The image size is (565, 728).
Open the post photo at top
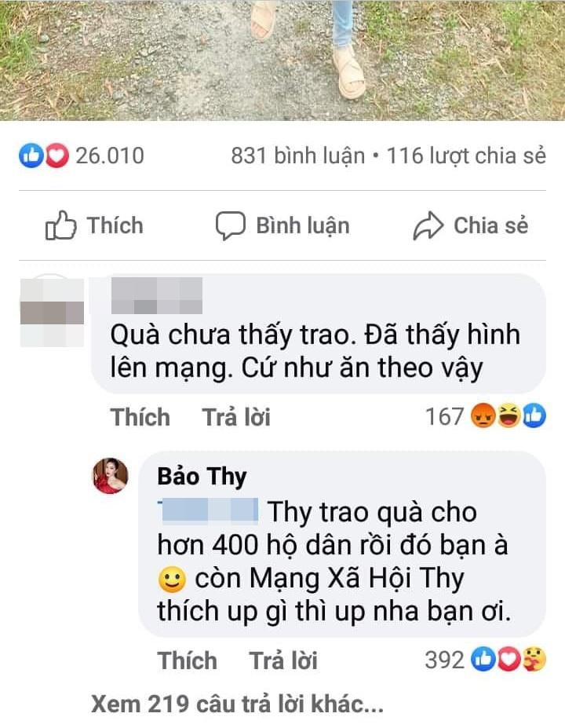[282, 60]
